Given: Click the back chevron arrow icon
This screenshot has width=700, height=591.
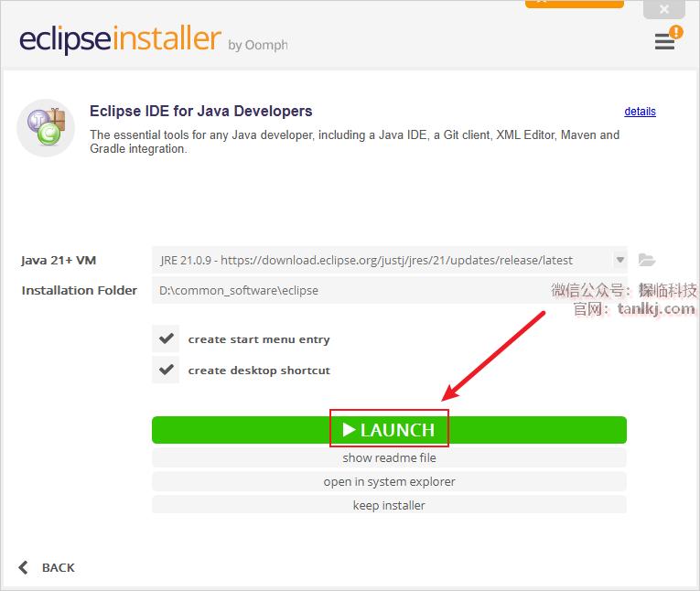Looking at the screenshot, I should pos(23,567).
